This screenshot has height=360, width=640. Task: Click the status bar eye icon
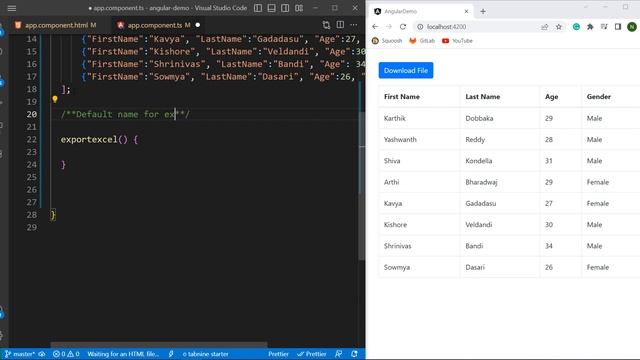42,354
